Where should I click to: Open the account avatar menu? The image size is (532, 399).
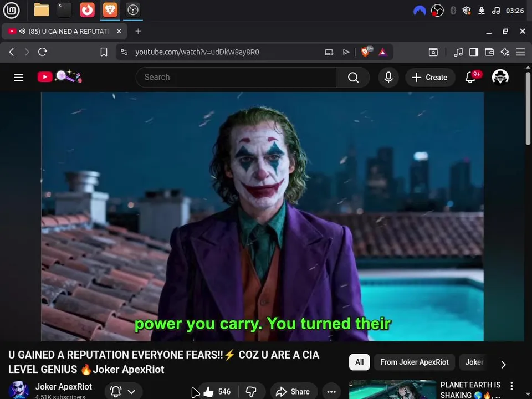point(500,77)
